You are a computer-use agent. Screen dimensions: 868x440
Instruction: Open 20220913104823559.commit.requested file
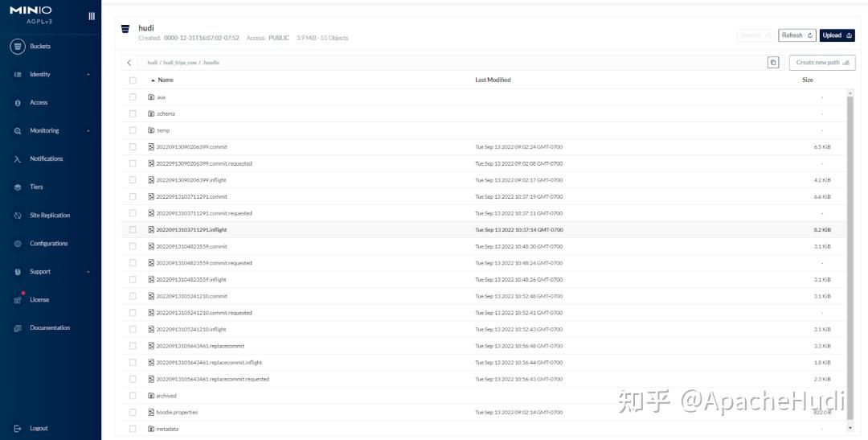203,263
